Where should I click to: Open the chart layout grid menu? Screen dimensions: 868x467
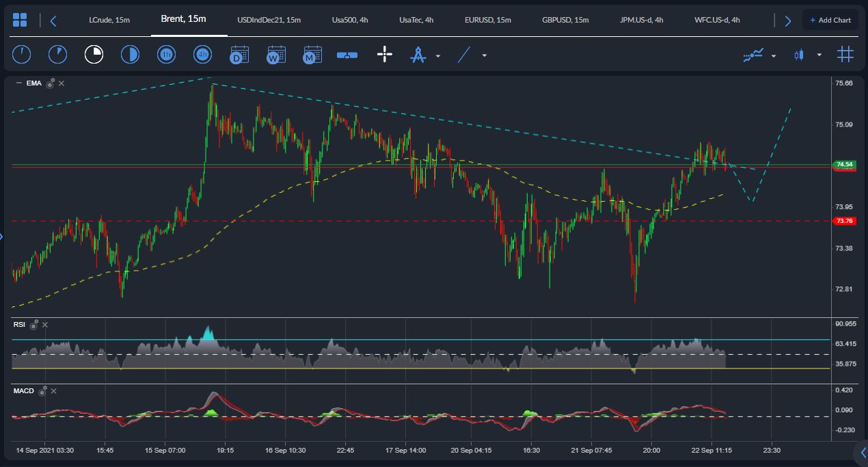click(20, 21)
